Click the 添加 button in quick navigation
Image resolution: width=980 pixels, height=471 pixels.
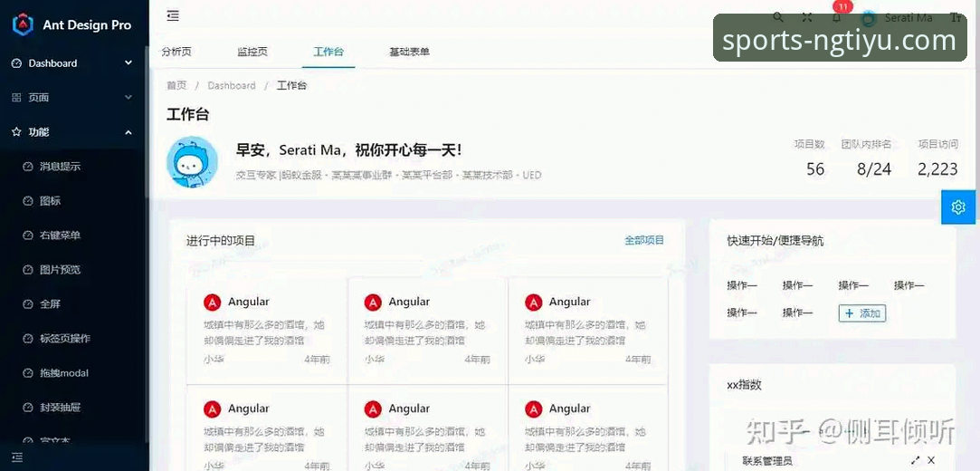click(x=862, y=313)
